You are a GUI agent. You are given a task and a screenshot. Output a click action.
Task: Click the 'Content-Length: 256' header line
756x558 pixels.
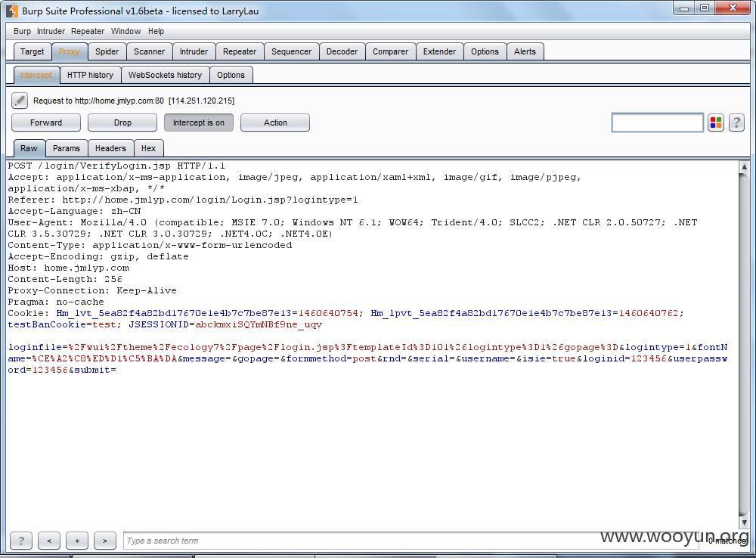click(65, 279)
